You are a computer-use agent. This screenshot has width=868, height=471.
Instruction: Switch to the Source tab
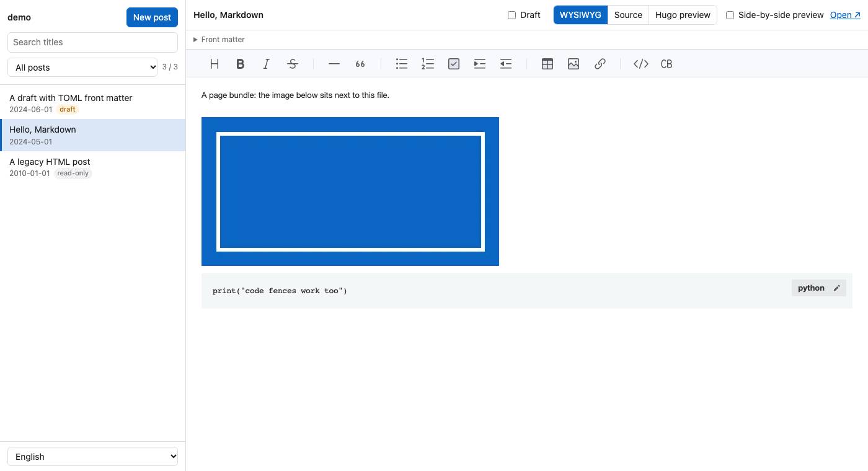coord(628,15)
